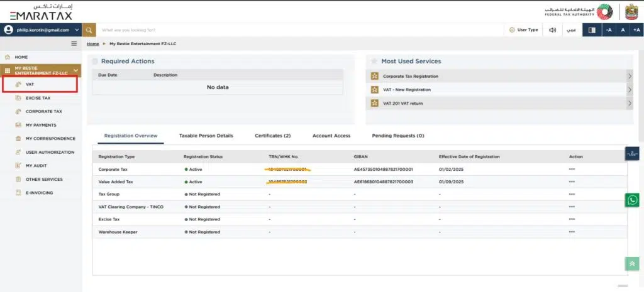Click Active status in Corporate Tax row
Image resolution: width=644 pixels, height=292 pixels.
pos(194,169)
